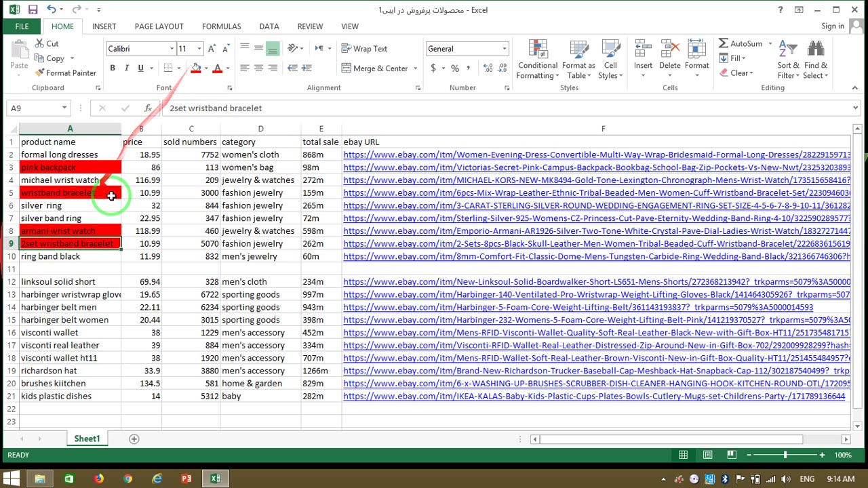Open Firefox from the taskbar

(98, 479)
